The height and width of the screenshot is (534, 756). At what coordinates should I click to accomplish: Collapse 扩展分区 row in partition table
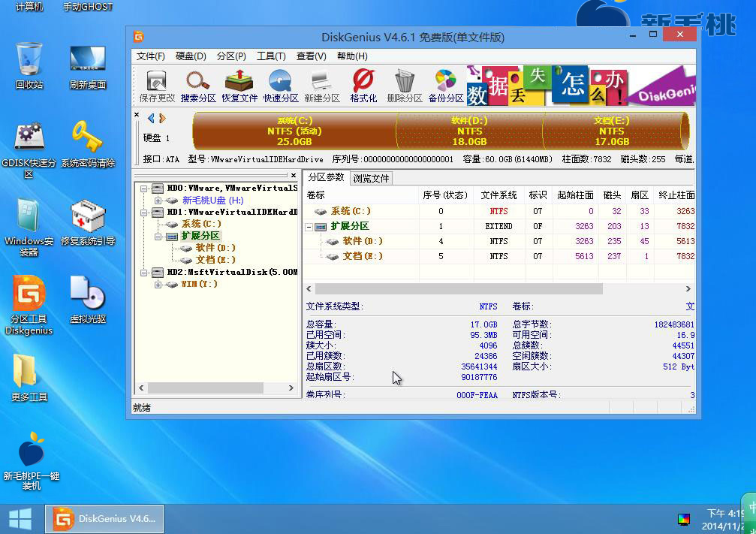[309, 227]
